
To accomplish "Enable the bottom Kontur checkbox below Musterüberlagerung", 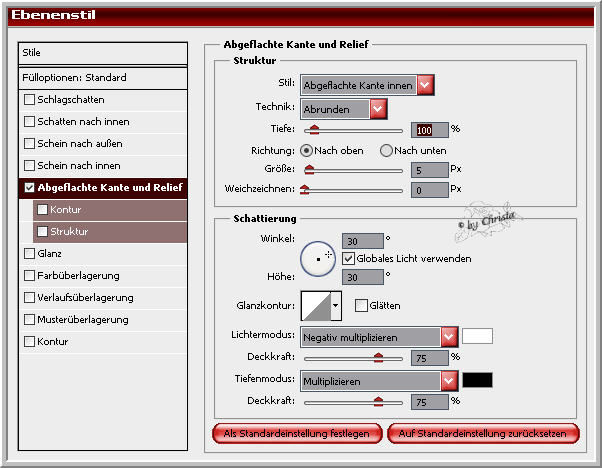I will coord(29,341).
